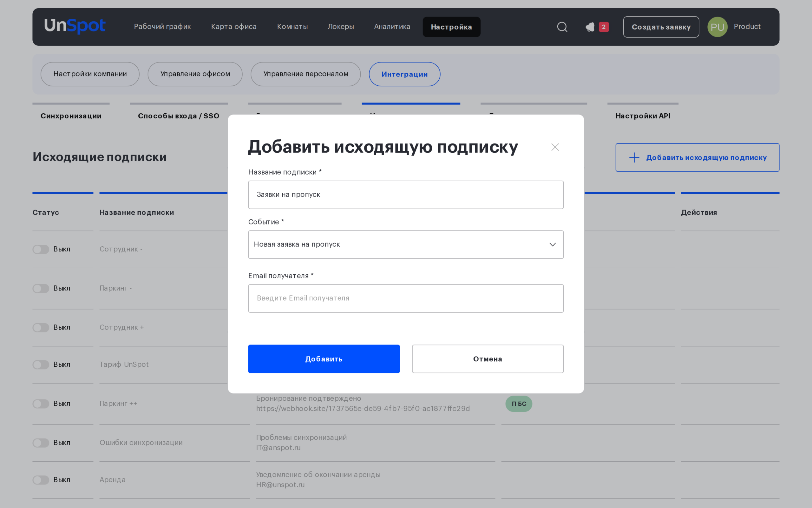Click the plus icon in add subscription button
The height and width of the screenshot is (508, 812).
(x=634, y=157)
